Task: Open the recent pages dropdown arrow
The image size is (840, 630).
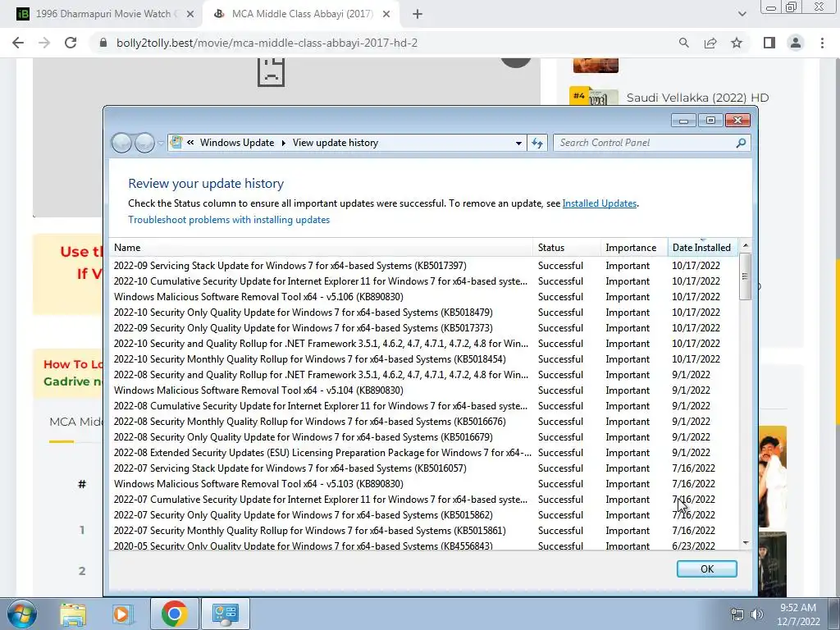Action: point(162,144)
